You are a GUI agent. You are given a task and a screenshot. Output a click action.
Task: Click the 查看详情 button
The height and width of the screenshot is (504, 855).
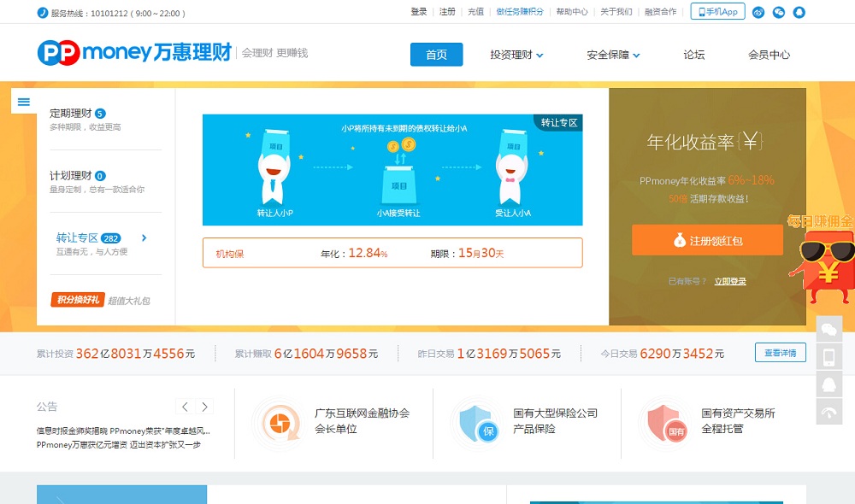click(781, 353)
